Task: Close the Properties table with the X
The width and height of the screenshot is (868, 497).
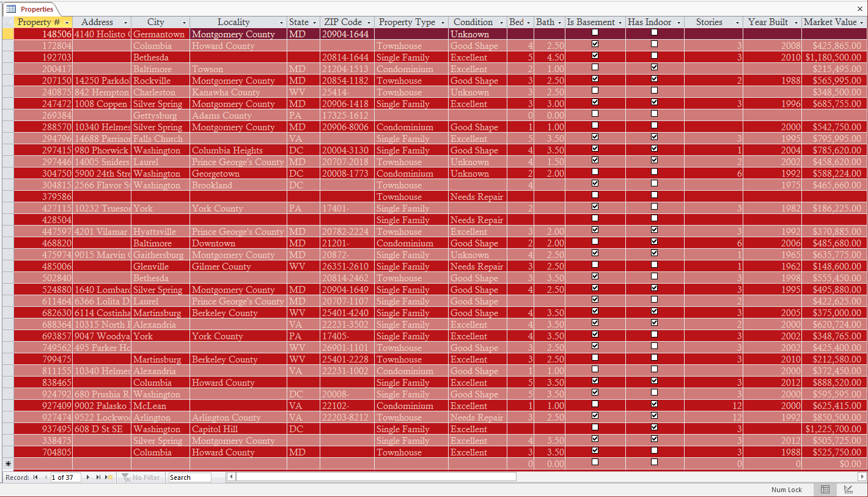Action: click(x=860, y=9)
